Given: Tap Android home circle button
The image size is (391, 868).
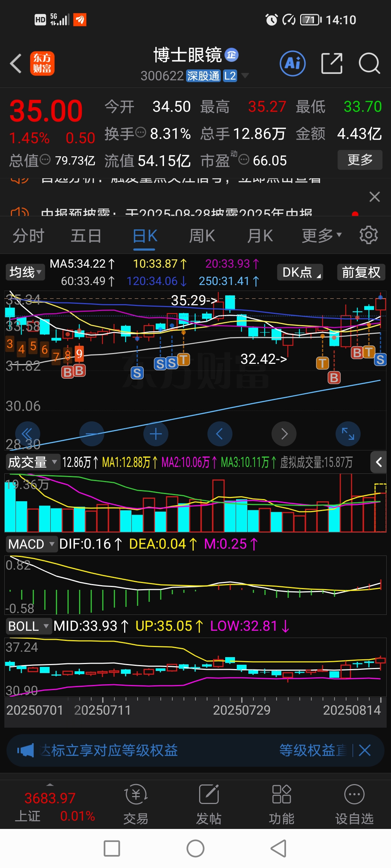Looking at the screenshot, I should point(195,848).
